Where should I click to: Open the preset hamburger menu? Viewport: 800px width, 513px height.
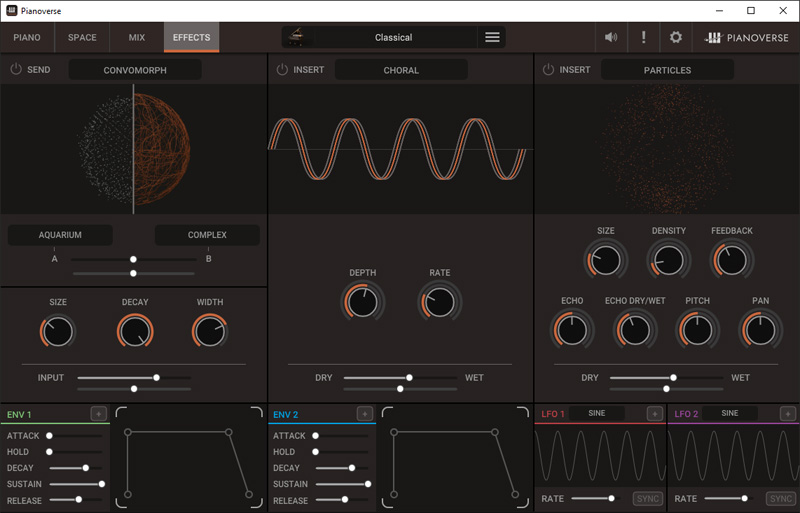click(x=492, y=38)
